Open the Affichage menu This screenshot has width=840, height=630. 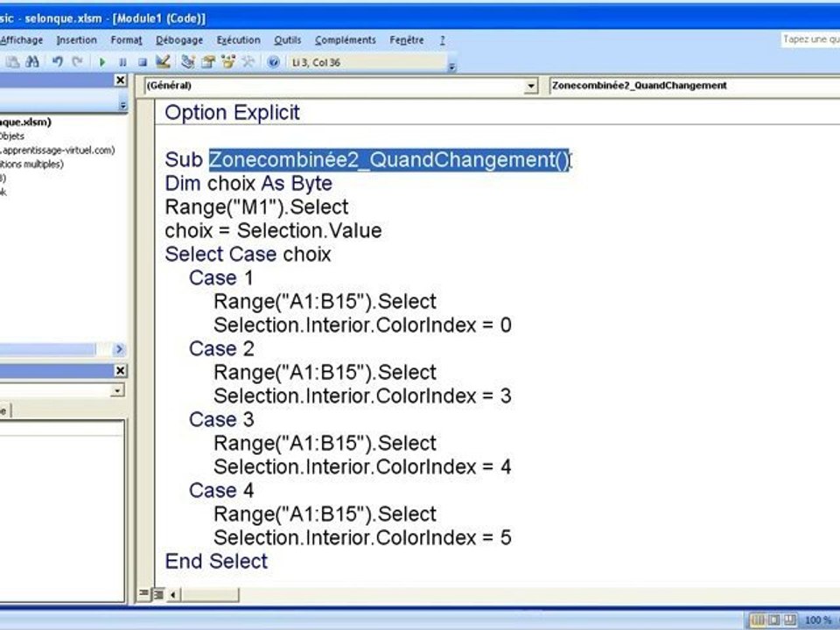coord(21,40)
